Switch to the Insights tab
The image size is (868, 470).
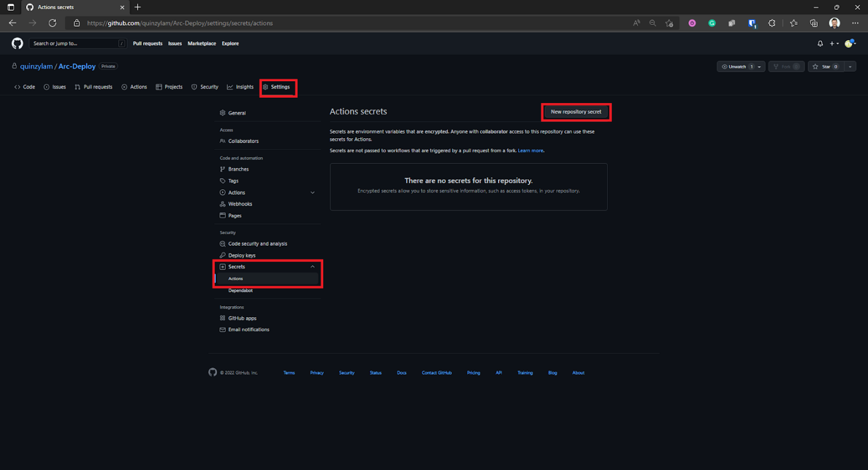pos(240,87)
